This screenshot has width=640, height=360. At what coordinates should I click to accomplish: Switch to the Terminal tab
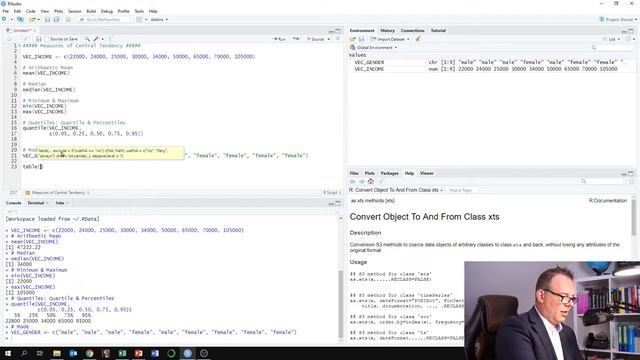[x=36, y=203]
